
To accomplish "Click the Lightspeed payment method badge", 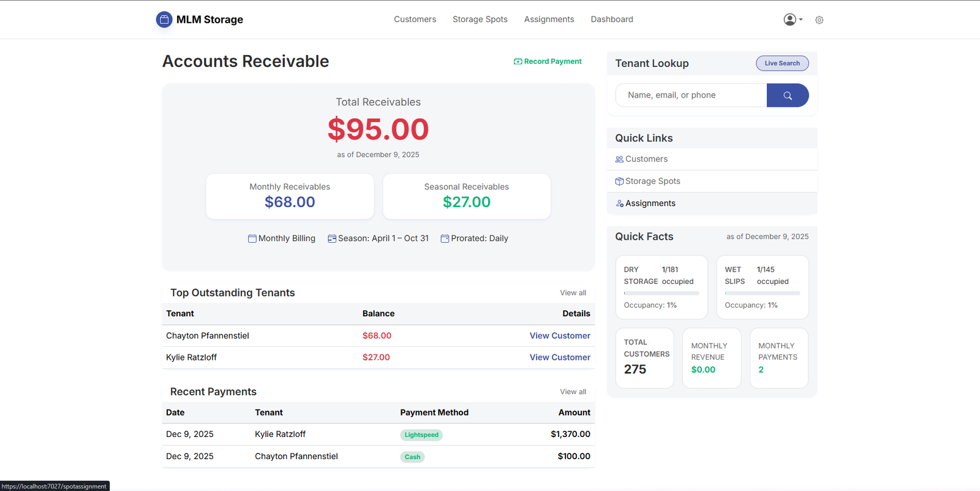I will click(x=421, y=435).
